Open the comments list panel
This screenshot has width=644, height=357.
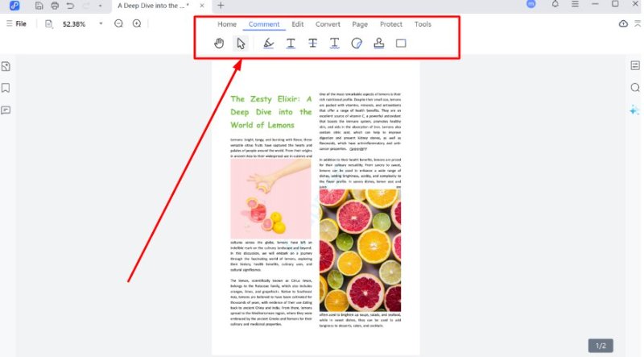(x=6, y=110)
